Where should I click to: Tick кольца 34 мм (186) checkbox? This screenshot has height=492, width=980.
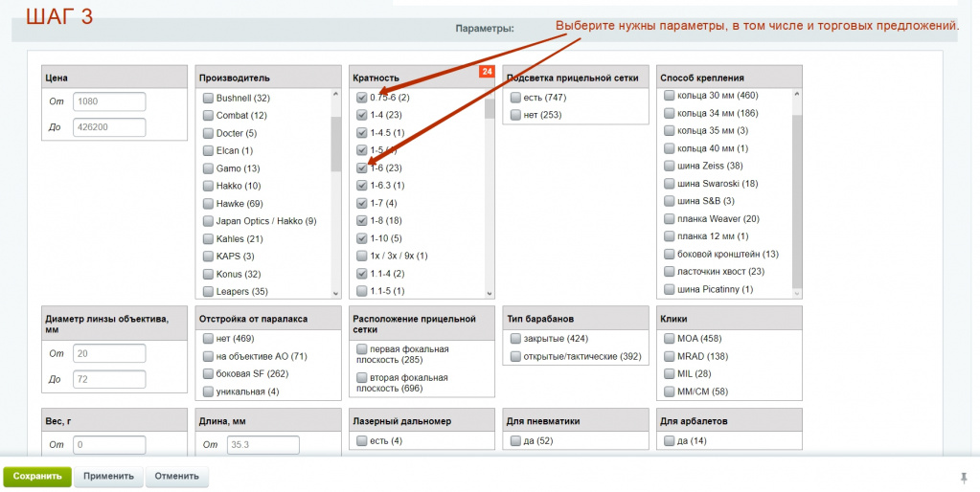point(670,113)
